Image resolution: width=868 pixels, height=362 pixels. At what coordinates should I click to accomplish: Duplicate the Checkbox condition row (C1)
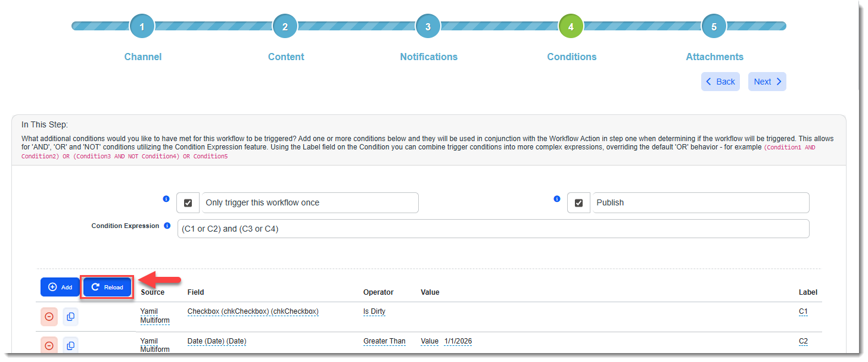(x=70, y=317)
